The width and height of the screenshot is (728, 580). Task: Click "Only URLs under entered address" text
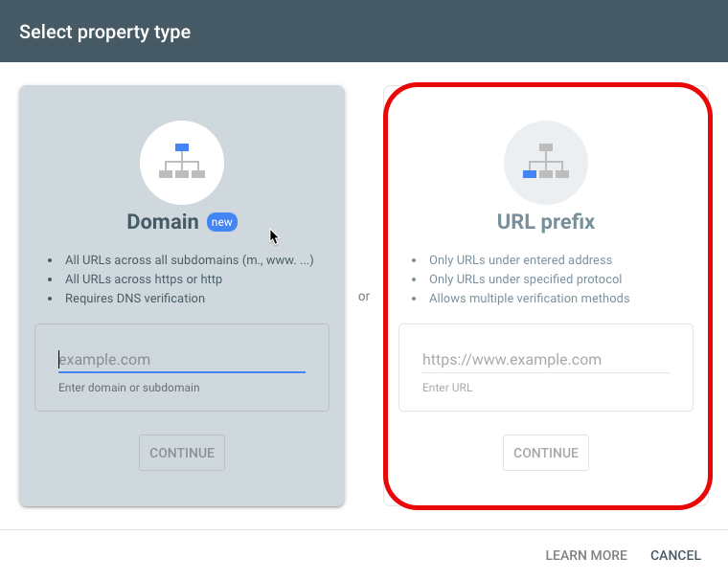(x=520, y=260)
